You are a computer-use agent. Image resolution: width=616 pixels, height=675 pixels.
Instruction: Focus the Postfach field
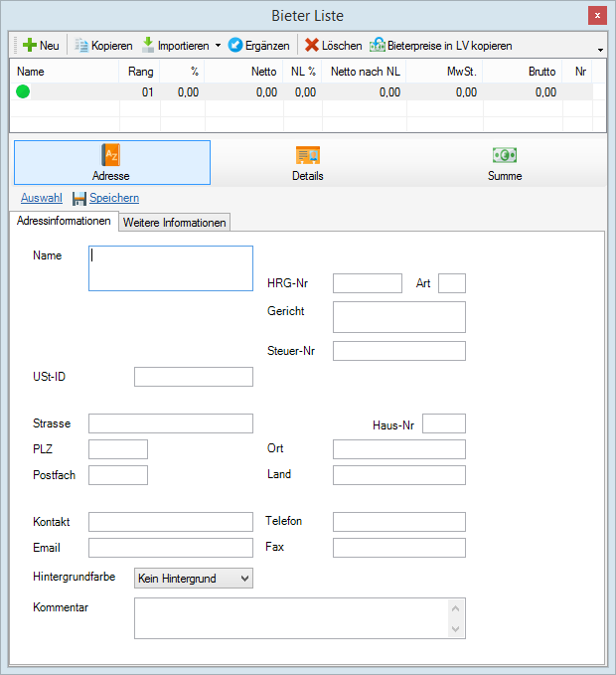pos(118,475)
